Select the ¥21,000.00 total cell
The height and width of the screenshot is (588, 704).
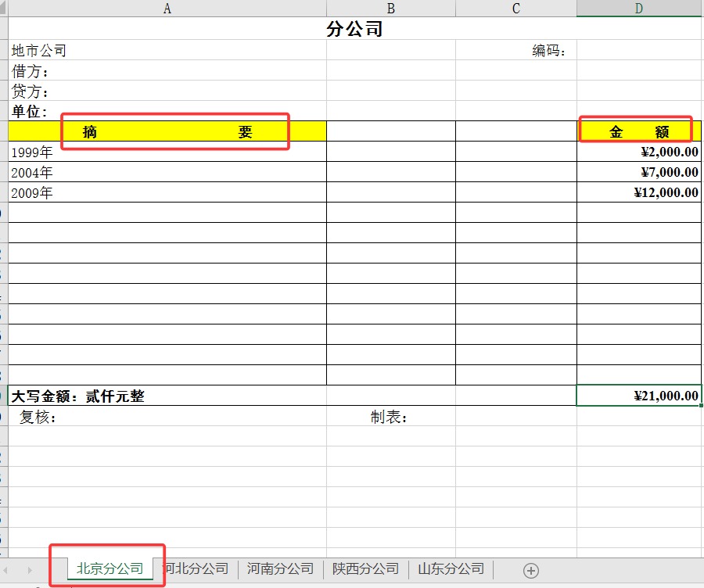tap(639, 396)
